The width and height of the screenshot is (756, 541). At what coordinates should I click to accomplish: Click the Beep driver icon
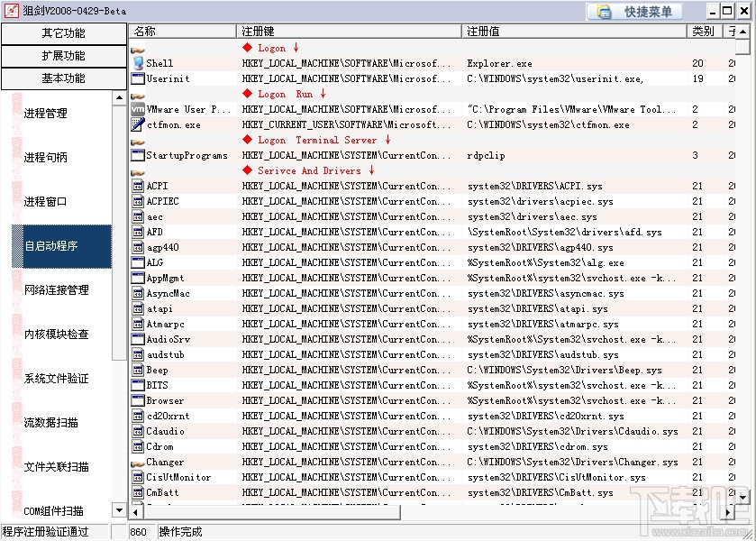138,370
